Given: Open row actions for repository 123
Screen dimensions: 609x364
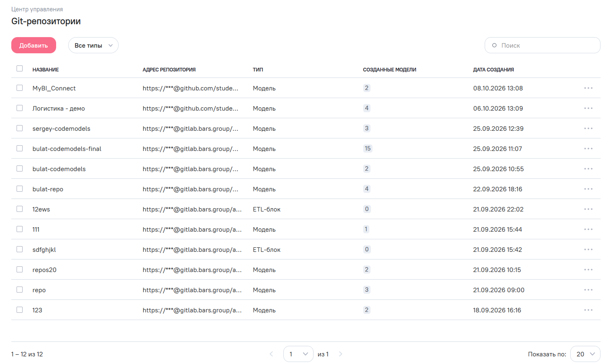Looking at the screenshot, I should (588, 310).
